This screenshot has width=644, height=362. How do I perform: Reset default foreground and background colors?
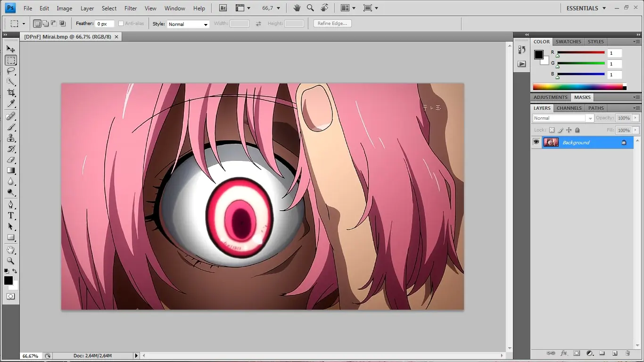[x=7, y=271]
